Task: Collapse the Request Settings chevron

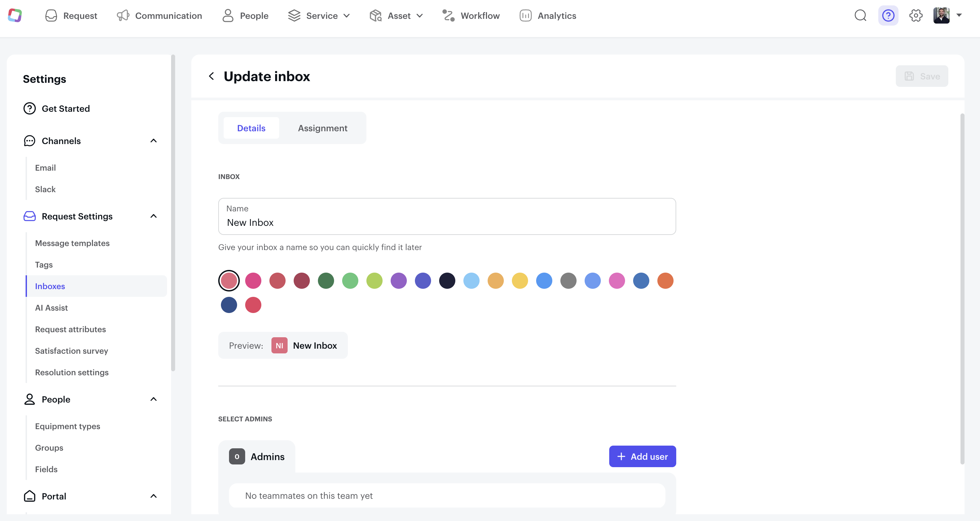Action: click(x=154, y=216)
